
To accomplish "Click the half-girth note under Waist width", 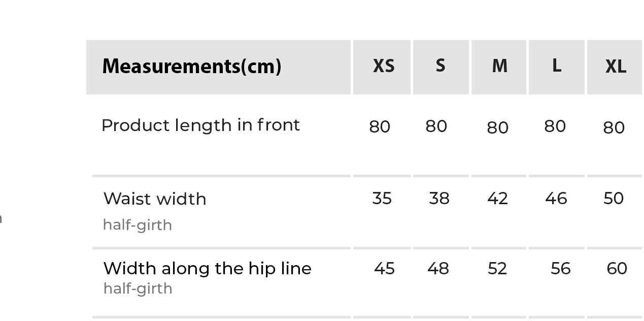I will (138, 225).
